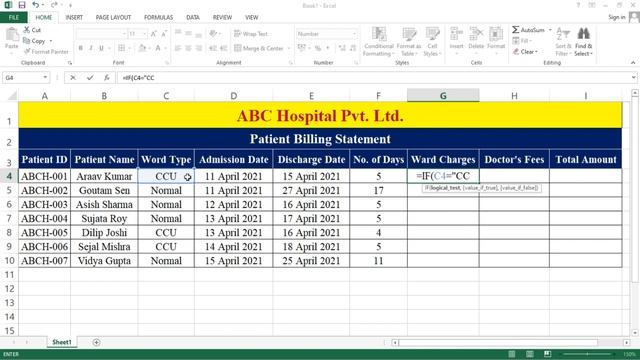640x360 pixels.
Task: Select cell containing Goutam Sen
Action: pyautogui.click(x=104, y=191)
